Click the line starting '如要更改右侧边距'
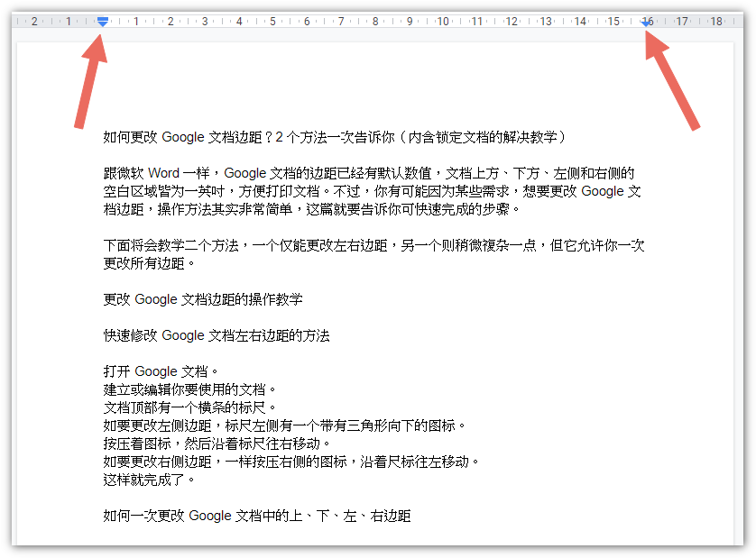Image resolution: width=756 pixels, height=558 pixels. pos(290,462)
